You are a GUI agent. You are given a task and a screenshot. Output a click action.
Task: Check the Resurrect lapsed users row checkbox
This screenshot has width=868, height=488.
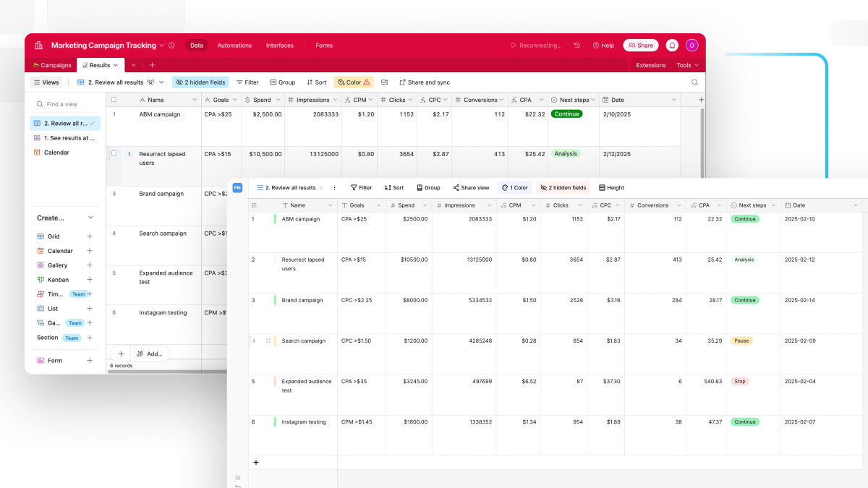point(114,153)
